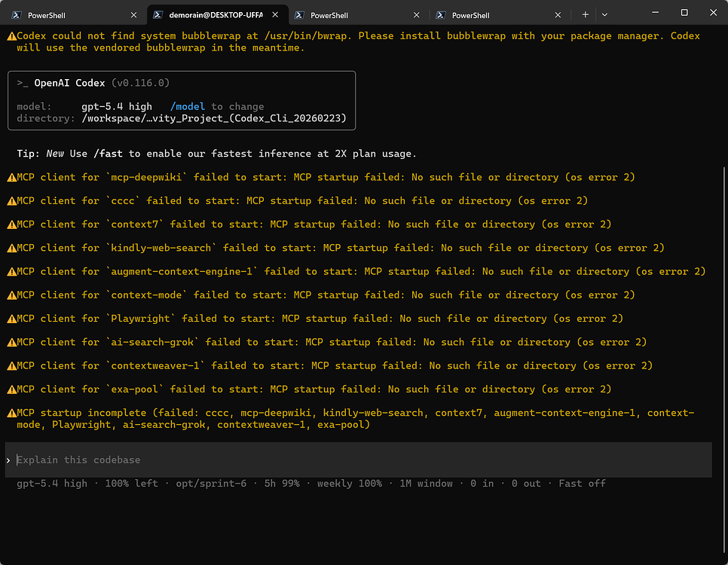Switch to the PowerShell tab beside the plus button
728x565 pixels.
tap(499, 15)
